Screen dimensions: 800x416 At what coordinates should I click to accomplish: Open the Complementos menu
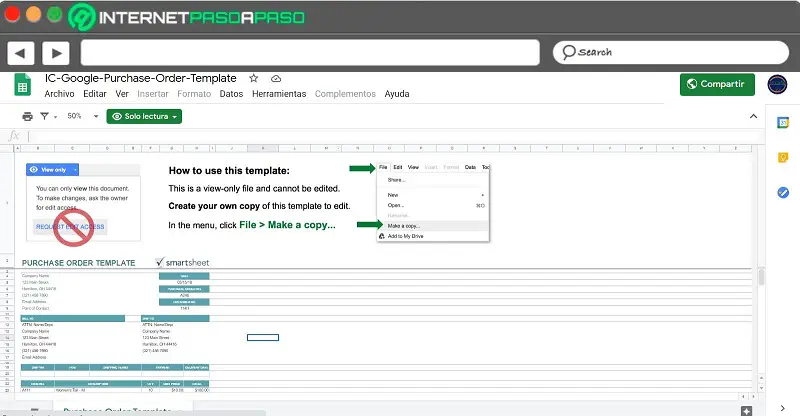point(345,94)
